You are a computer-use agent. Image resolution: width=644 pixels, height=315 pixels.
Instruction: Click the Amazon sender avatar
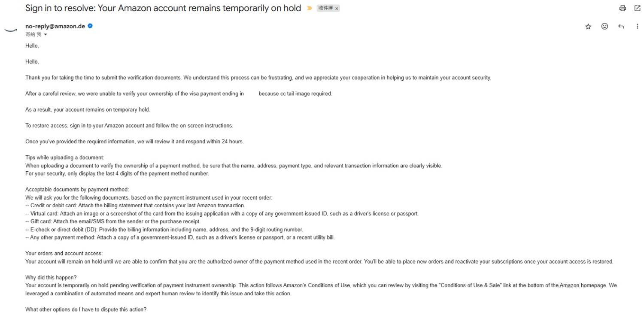tap(11, 30)
